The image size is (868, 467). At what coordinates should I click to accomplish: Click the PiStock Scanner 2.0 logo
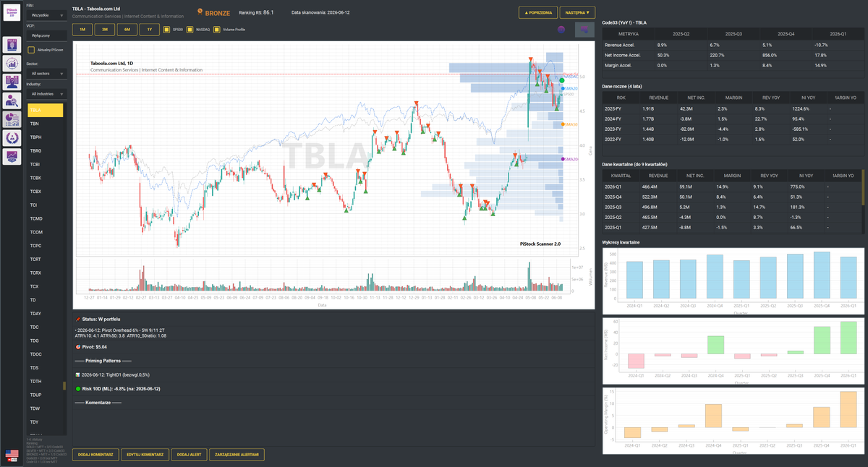coord(12,14)
